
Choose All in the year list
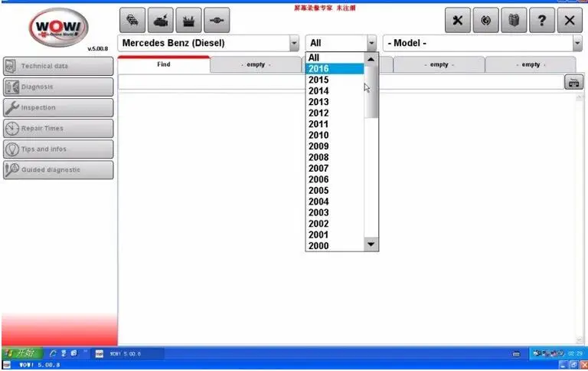[x=335, y=57]
